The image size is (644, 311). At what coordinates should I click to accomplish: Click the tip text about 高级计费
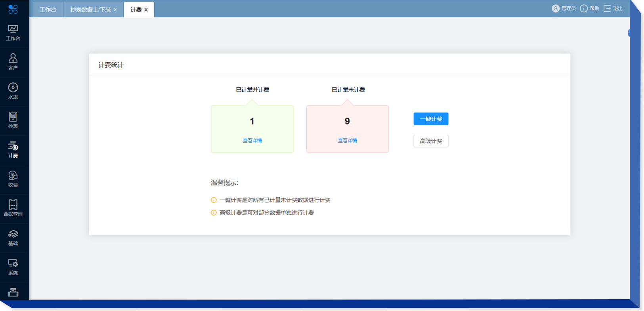[267, 213]
